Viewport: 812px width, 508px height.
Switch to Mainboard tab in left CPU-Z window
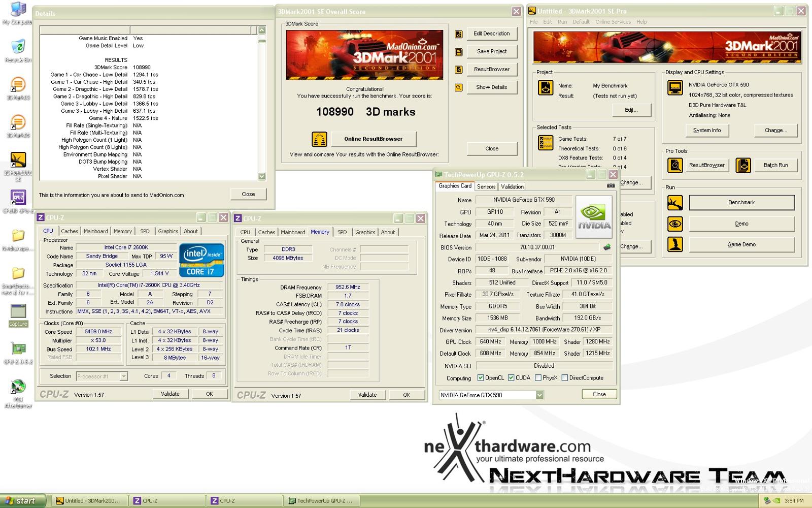pyautogui.click(x=96, y=231)
